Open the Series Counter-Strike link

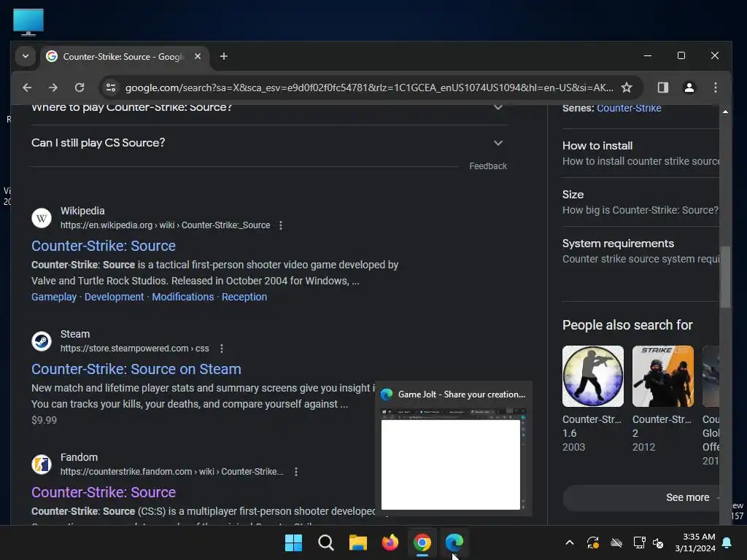tap(629, 108)
